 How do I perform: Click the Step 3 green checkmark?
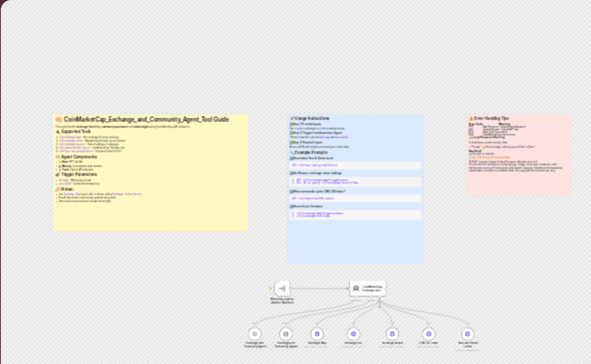tap(291, 142)
